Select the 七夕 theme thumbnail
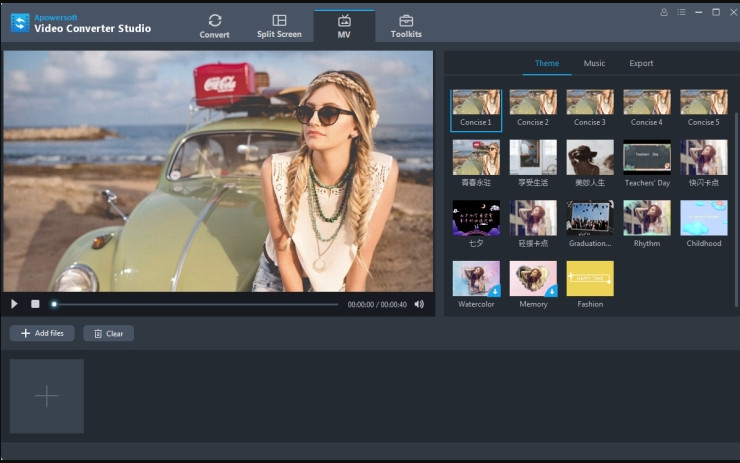 point(476,218)
